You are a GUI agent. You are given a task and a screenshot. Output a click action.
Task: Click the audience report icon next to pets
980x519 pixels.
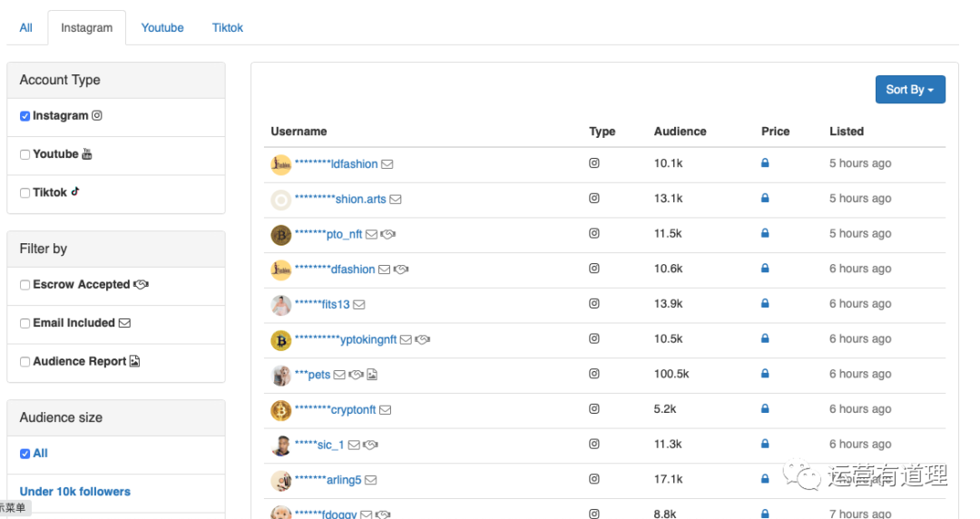(x=372, y=375)
